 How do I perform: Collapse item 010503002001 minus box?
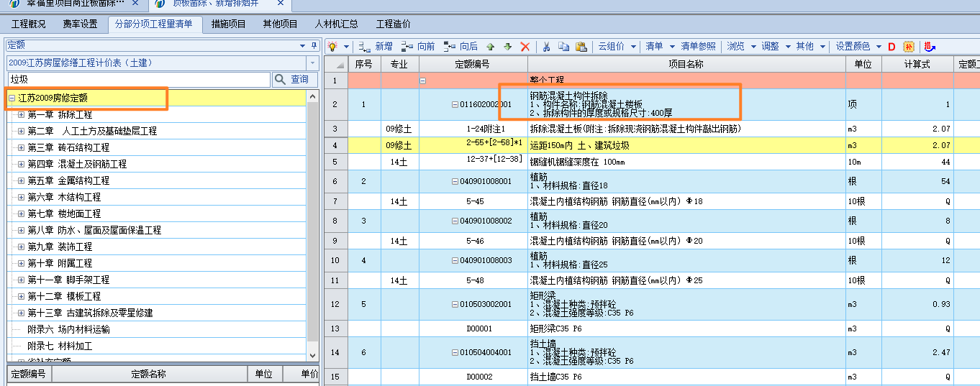point(455,304)
